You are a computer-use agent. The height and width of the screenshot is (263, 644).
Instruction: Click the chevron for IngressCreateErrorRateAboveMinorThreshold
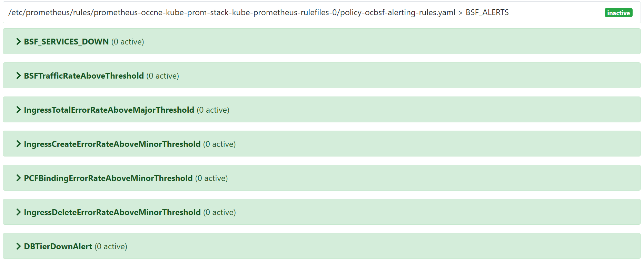[18, 144]
